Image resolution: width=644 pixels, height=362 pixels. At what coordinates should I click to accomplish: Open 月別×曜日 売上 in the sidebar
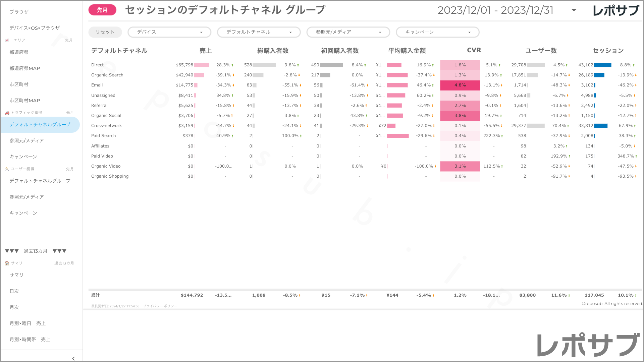pos(28,323)
